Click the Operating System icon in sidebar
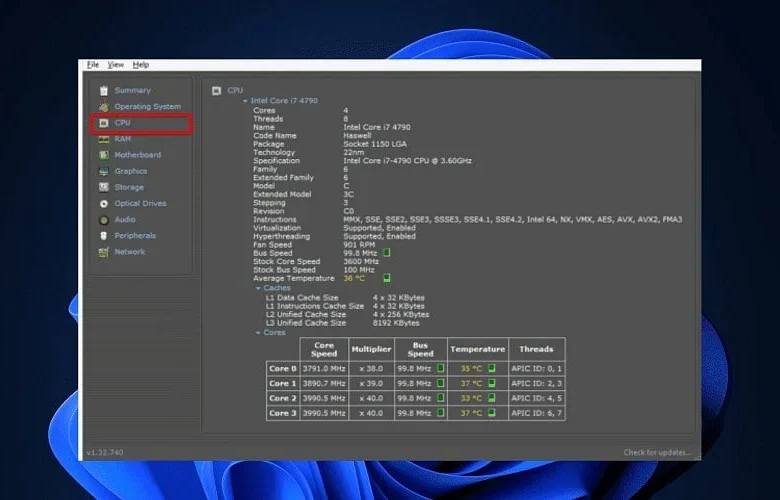This screenshot has height=500, width=780. click(103, 106)
